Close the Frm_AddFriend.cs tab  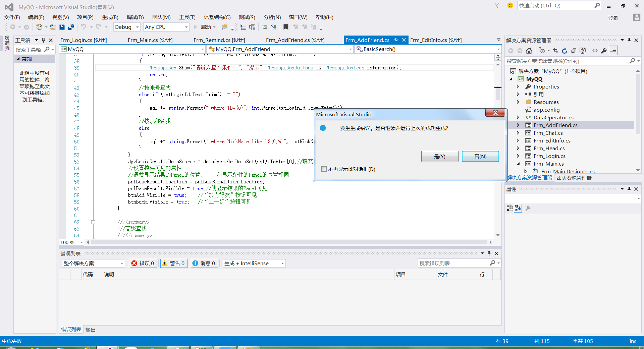[404, 40]
